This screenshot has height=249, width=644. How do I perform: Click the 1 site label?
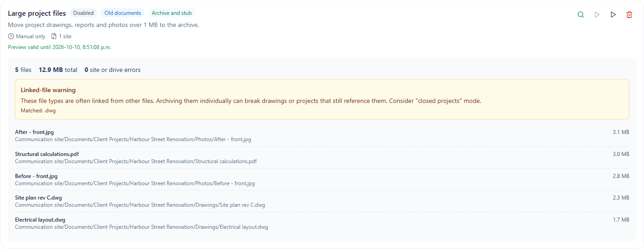[x=65, y=36]
